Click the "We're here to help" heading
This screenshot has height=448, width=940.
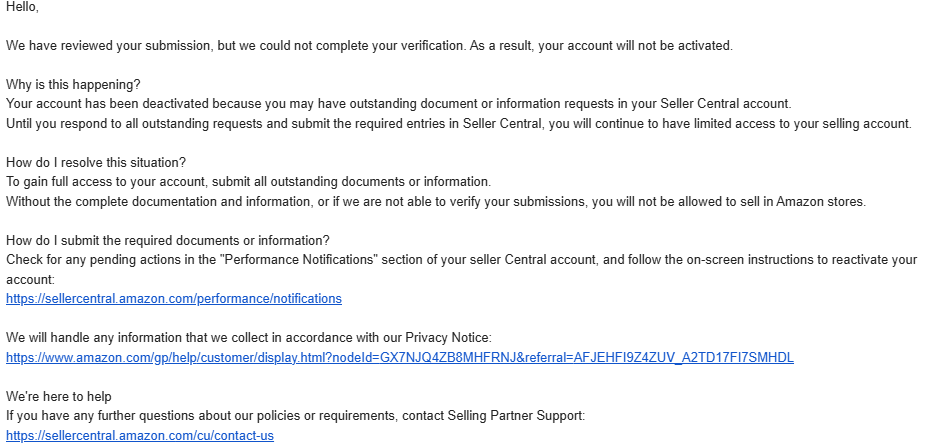tap(59, 396)
